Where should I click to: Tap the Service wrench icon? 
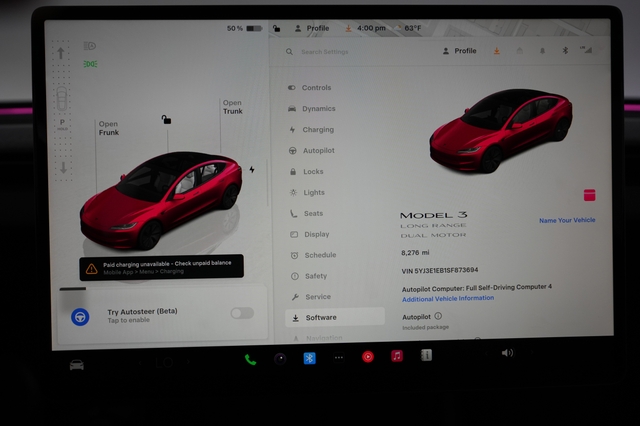coord(295,297)
